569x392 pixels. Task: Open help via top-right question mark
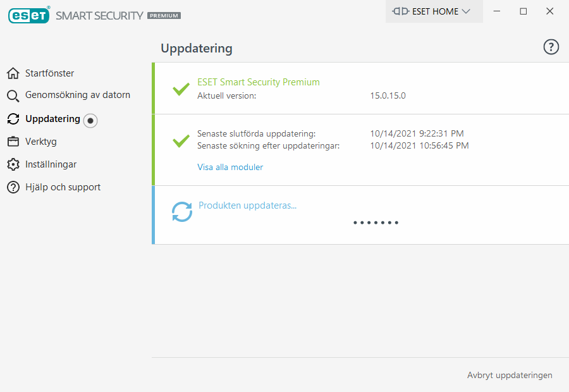click(x=551, y=47)
